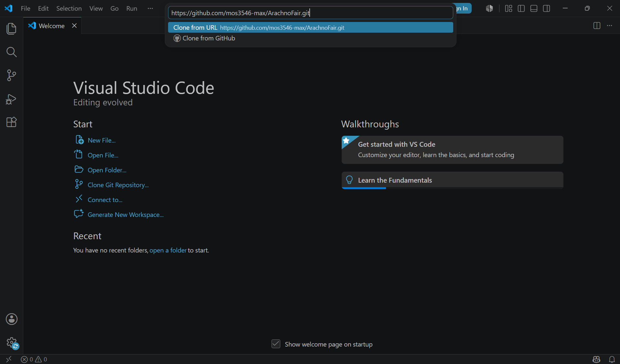This screenshot has width=620, height=364.
Task: Open editor More Actions ellipsis menu
Action: [x=610, y=26]
